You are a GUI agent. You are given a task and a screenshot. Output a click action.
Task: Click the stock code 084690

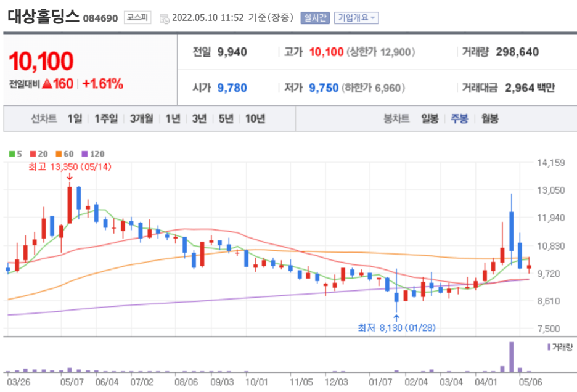[100, 18]
